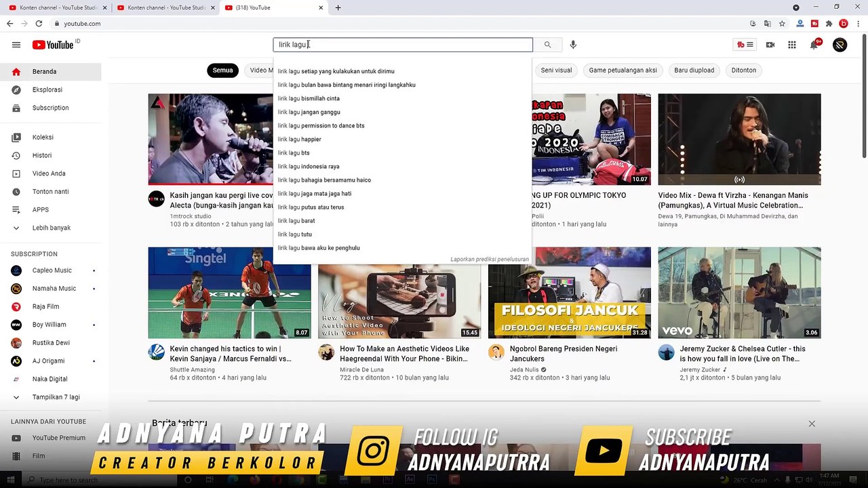The width and height of the screenshot is (868, 488).
Task: Open the Chrome three-dot menu
Action: [858, 24]
